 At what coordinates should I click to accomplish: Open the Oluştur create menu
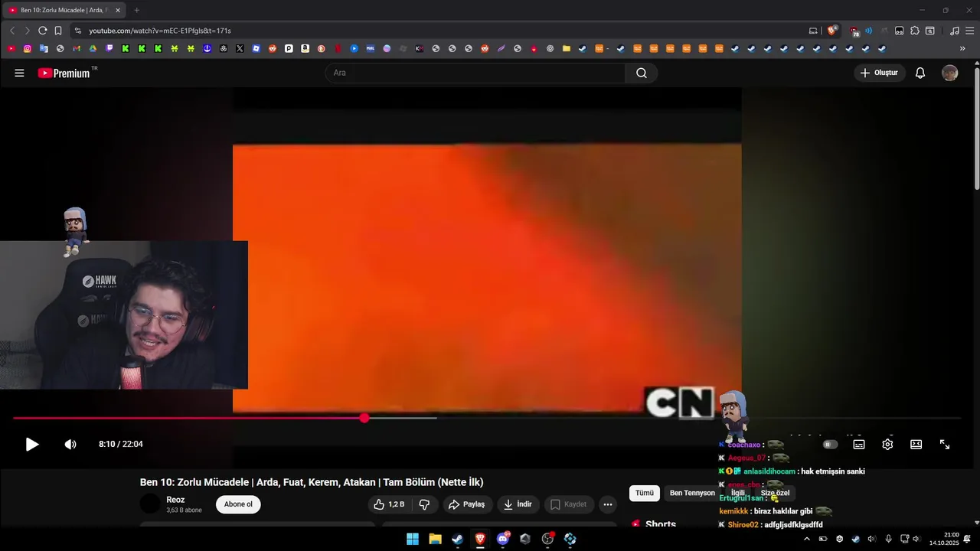click(x=880, y=73)
